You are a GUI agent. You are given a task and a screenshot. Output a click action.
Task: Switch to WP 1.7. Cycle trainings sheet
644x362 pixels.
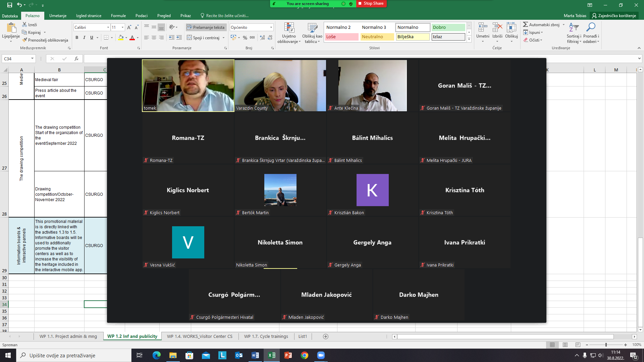266,337
